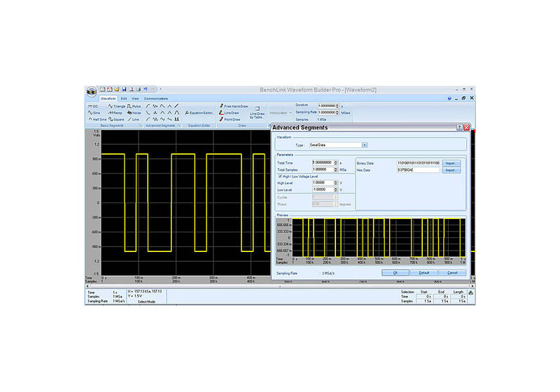Insert a Line basic segment
The width and height of the screenshot is (560, 392).
tap(133, 119)
